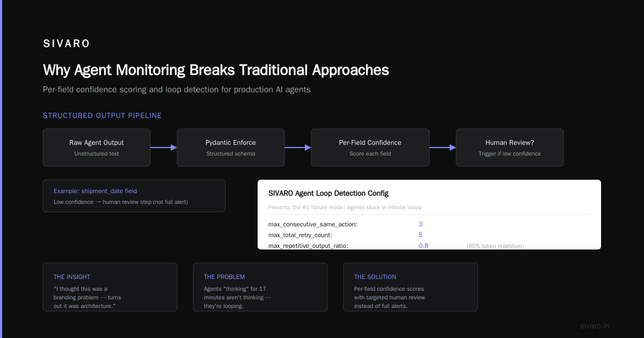Click the 'Prevents the #1 failure mode' description
Viewport: 644px width, 338px height.
pos(345,207)
